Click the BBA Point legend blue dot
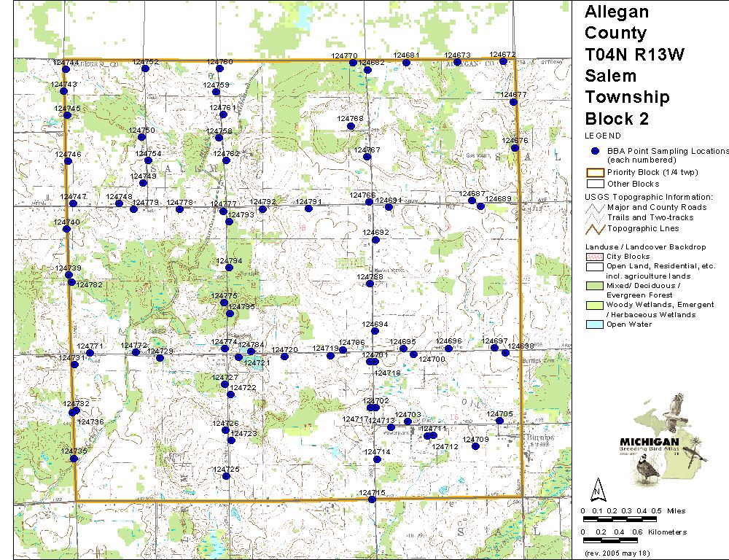Viewport: 729px width, 560px height. pos(595,151)
